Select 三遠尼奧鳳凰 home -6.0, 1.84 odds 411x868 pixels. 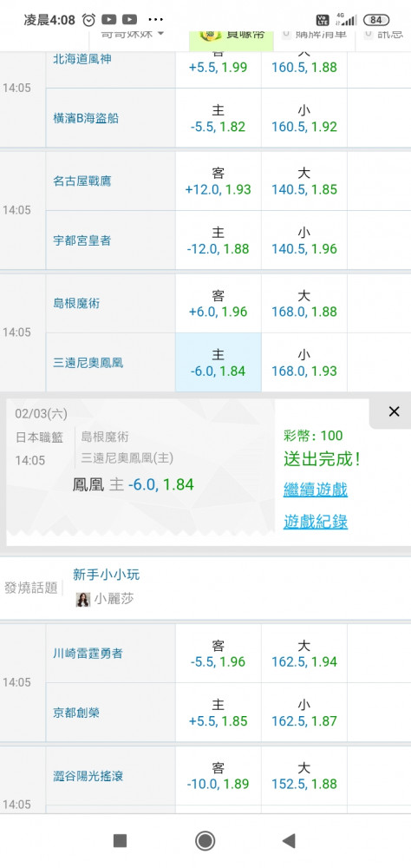tap(219, 362)
